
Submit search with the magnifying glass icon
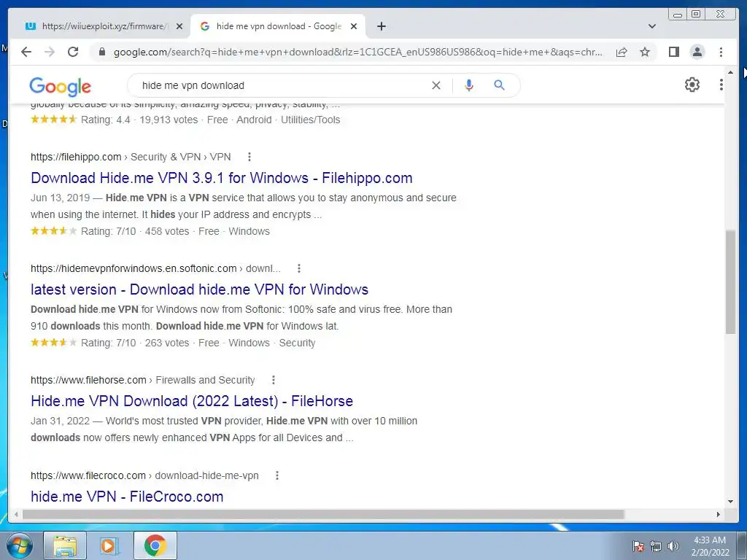(499, 85)
